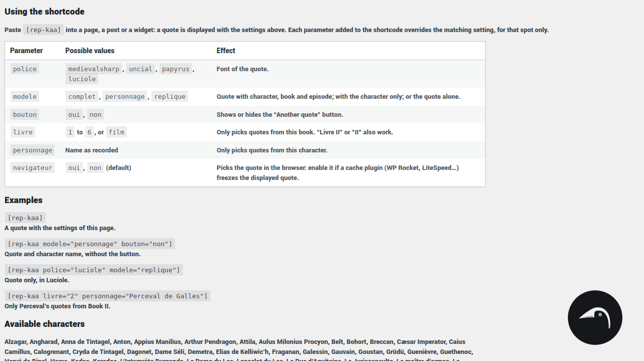Click the "personnage" parameter name code

[x=33, y=150]
